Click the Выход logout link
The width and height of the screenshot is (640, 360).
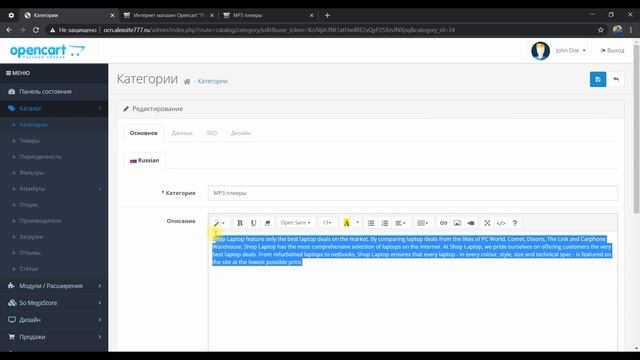612,51
